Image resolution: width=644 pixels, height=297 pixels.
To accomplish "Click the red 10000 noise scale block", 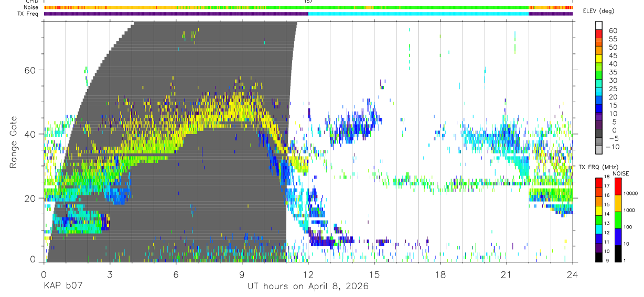I will pos(618,186).
